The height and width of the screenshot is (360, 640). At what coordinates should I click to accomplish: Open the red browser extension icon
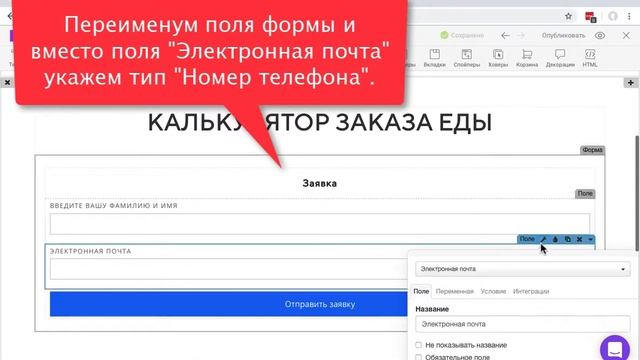pos(590,17)
